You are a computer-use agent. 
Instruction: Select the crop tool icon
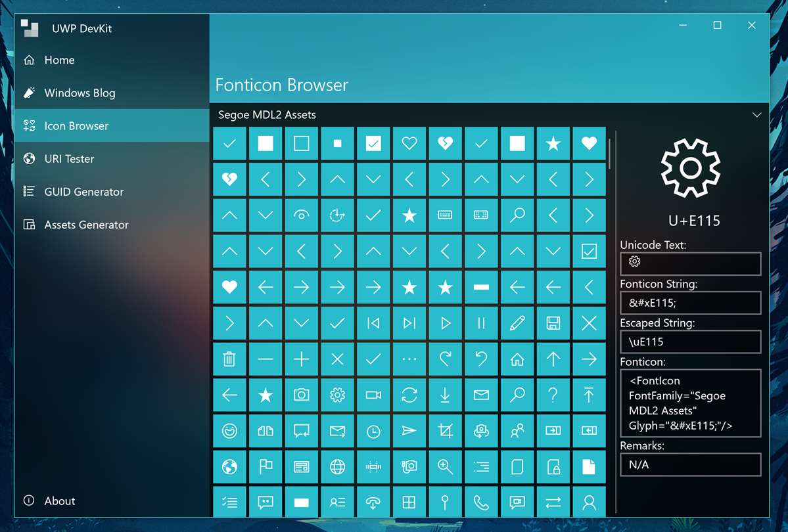click(445, 431)
